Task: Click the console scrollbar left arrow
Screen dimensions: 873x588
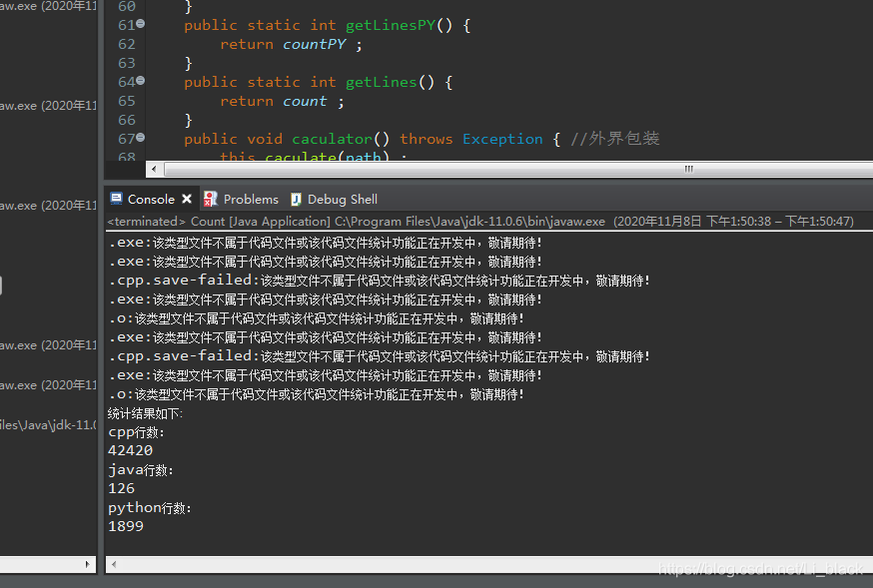Action: [114, 564]
